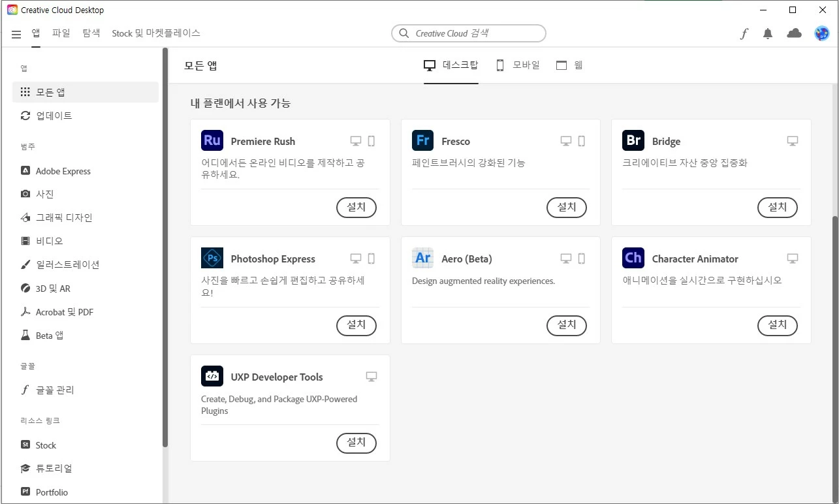Click the Premiere Rush title text
This screenshot has width=839, height=504.
[x=263, y=141]
